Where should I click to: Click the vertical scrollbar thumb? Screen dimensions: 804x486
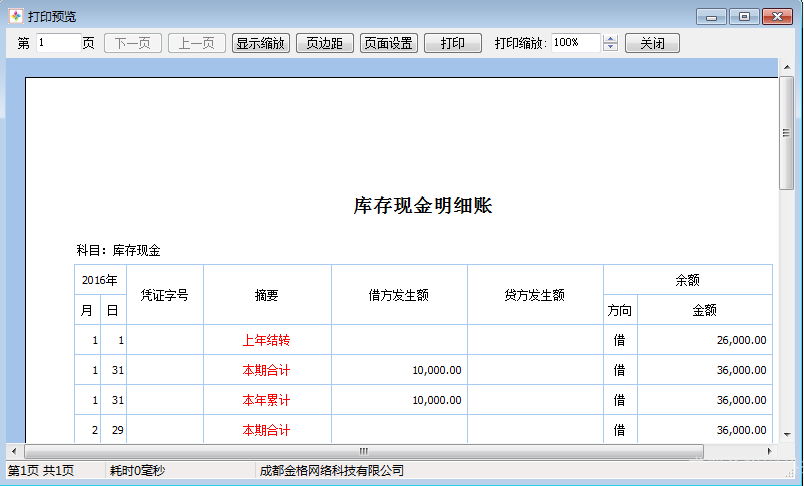pyautogui.click(x=786, y=132)
